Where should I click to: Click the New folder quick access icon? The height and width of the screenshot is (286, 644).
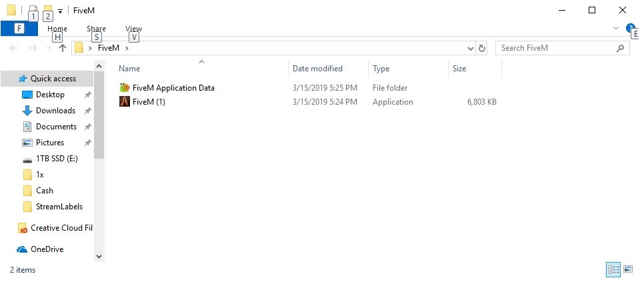[47, 10]
